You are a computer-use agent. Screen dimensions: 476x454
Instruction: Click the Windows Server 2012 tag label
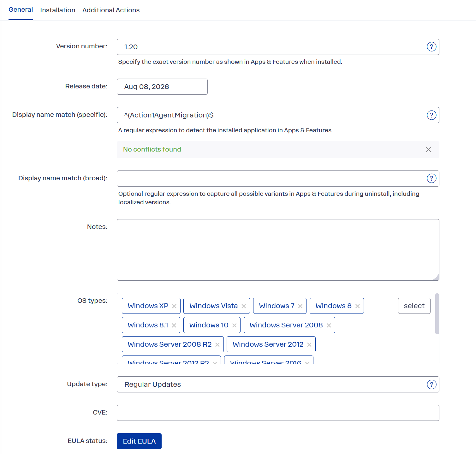pos(268,344)
